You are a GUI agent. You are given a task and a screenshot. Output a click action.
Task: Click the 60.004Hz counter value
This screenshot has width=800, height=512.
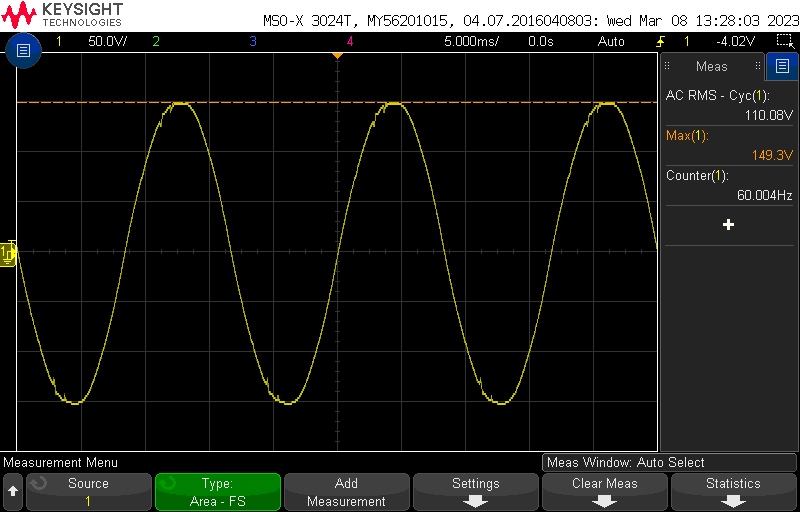click(764, 195)
